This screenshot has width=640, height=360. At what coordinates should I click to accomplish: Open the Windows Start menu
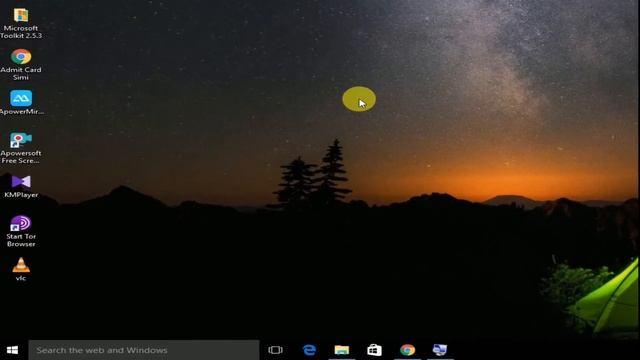click(13, 350)
